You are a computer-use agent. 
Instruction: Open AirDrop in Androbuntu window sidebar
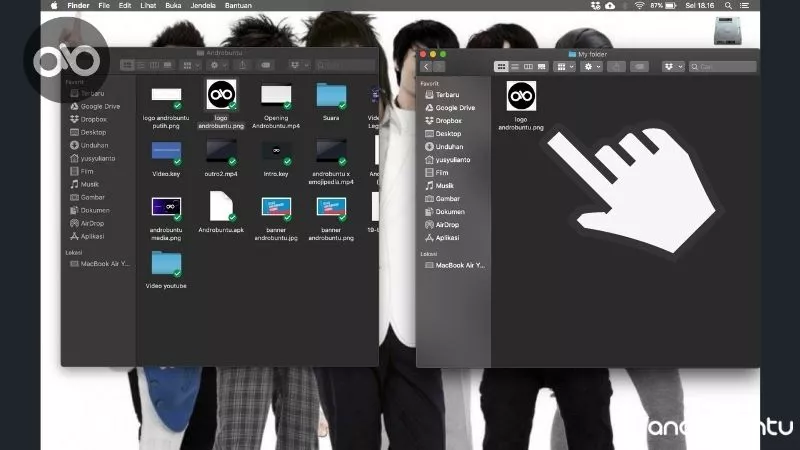(87, 223)
